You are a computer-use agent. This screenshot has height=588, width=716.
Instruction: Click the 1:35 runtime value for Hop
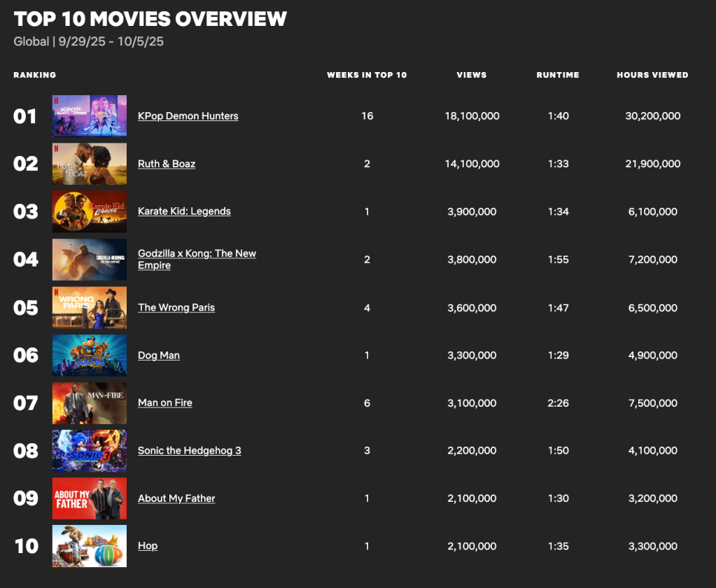tap(559, 546)
